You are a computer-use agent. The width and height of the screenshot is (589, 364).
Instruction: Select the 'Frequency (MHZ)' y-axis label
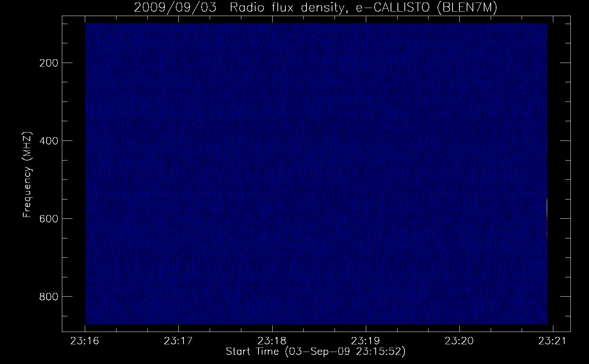pos(27,174)
